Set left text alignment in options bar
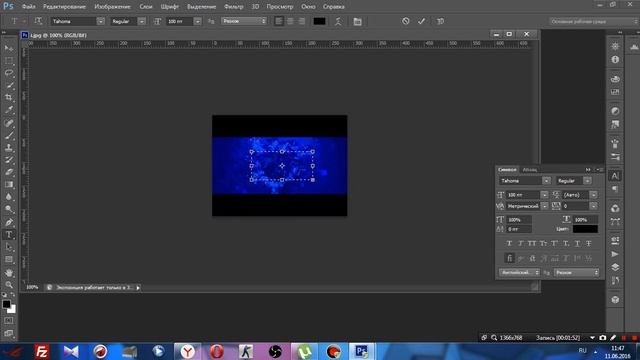 coord(279,21)
